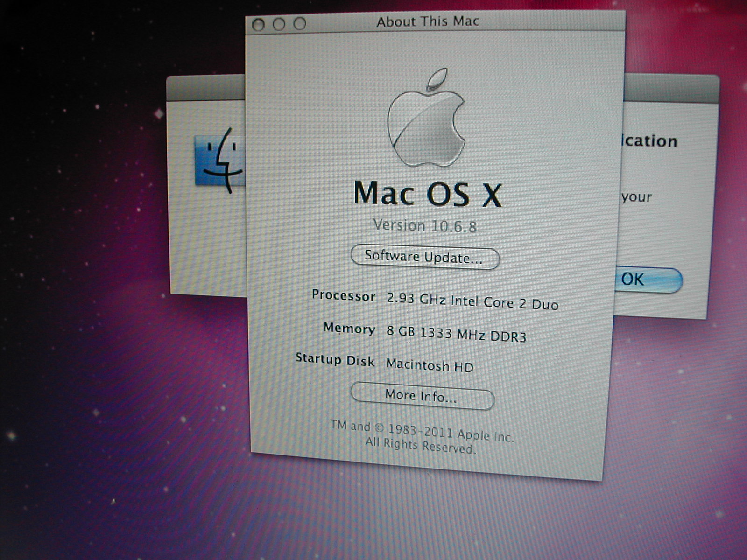Click the Software Update... button
Screen dimensions: 747x560
click(425, 258)
